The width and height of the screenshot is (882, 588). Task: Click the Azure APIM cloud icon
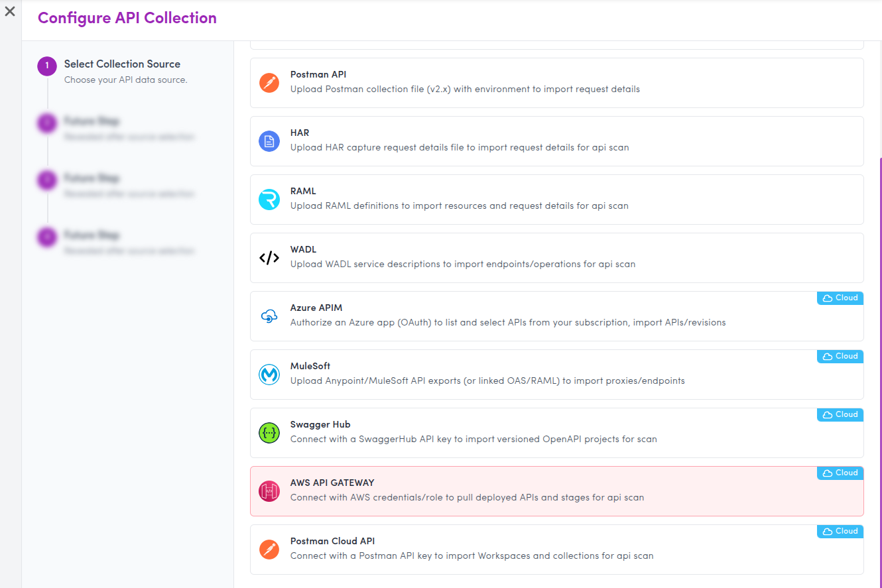(x=269, y=316)
